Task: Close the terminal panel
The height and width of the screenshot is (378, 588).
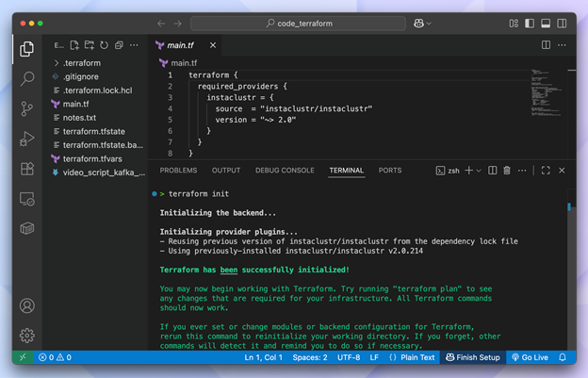Action: click(562, 171)
